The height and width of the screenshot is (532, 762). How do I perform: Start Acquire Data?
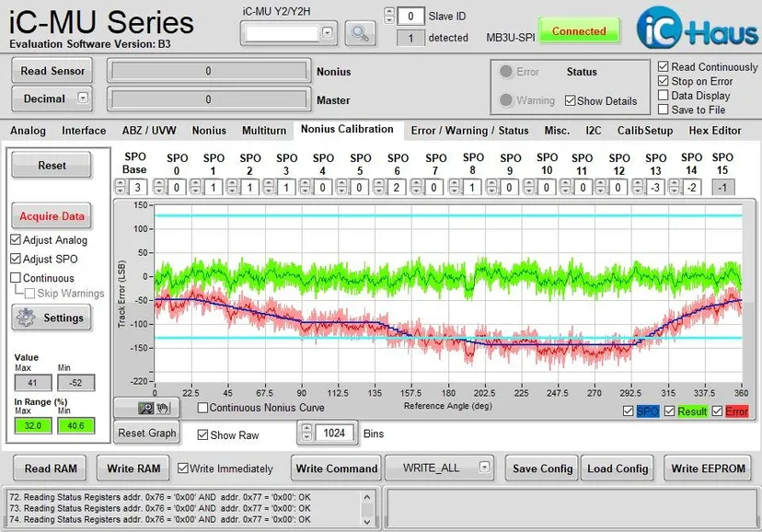(x=52, y=215)
